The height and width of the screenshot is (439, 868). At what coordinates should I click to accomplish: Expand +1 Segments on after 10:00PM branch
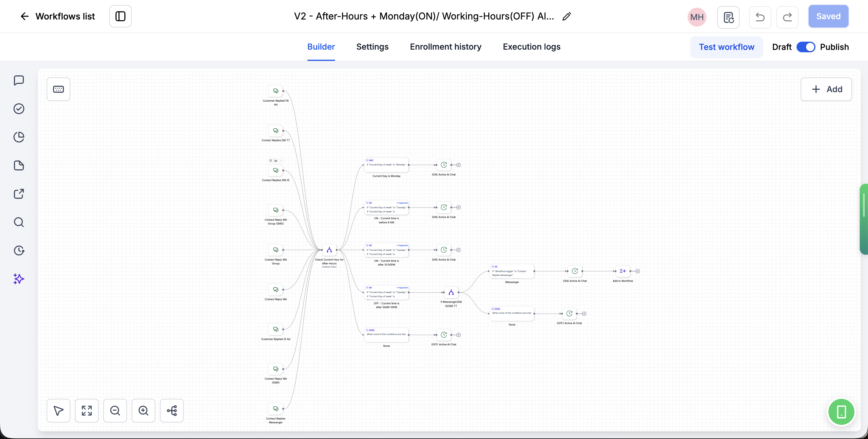[x=402, y=245]
